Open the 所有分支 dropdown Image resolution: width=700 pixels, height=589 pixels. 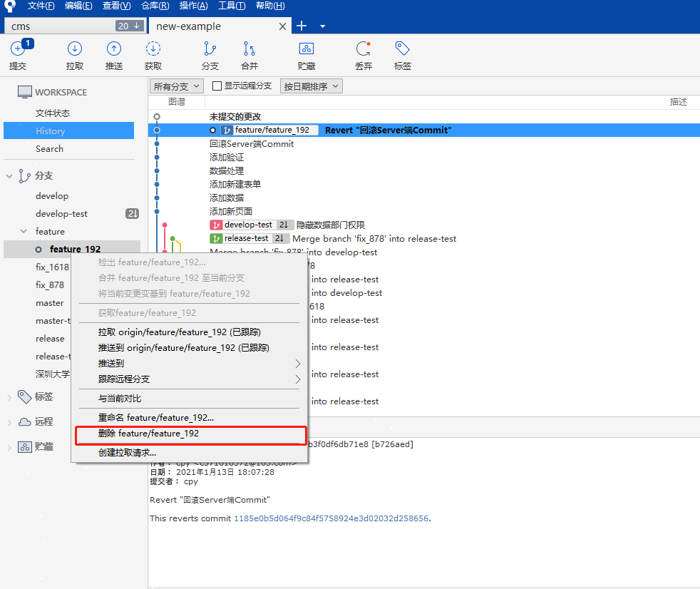pos(177,86)
